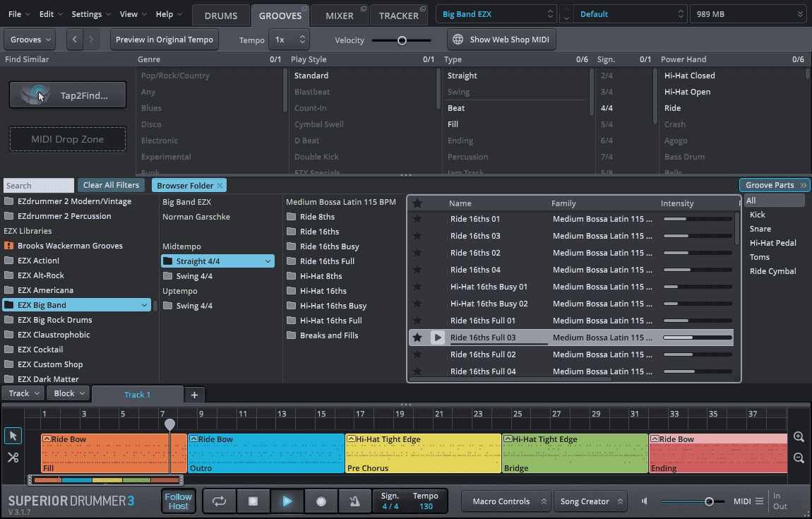Click Preview in Original Tempo button
Screen dimensions: 812x519
point(164,40)
